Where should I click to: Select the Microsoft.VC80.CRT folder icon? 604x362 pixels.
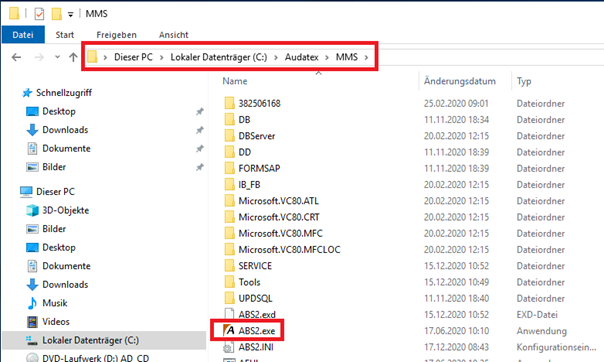[229, 217]
